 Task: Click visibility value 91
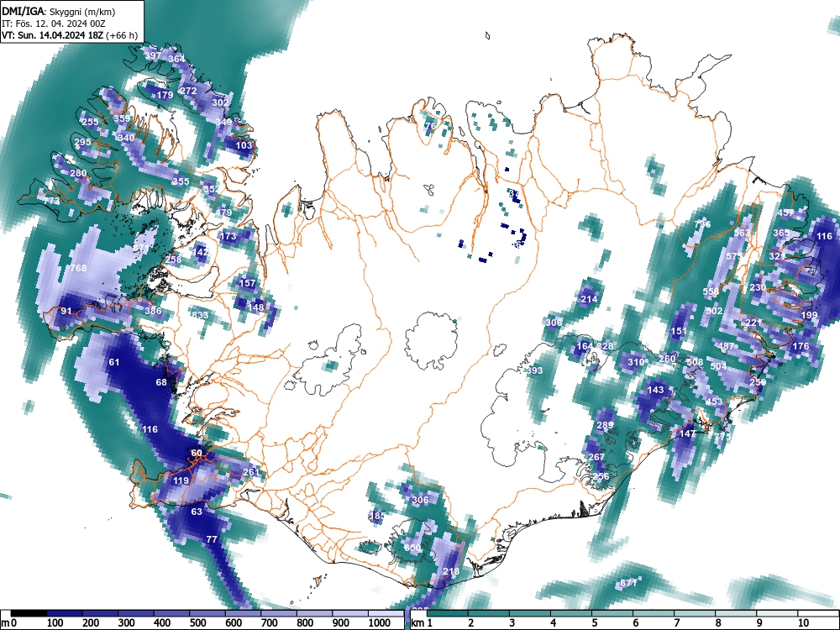click(x=66, y=312)
